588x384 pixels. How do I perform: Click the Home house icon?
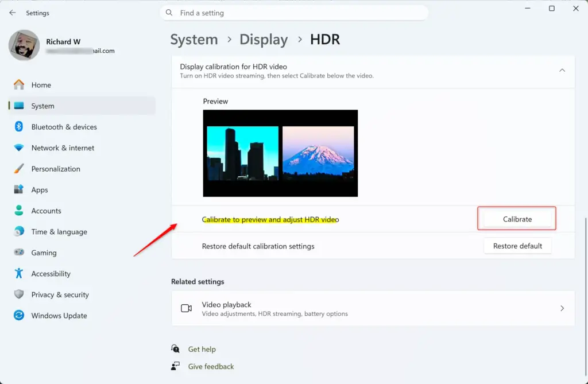(x=19, y=85)
